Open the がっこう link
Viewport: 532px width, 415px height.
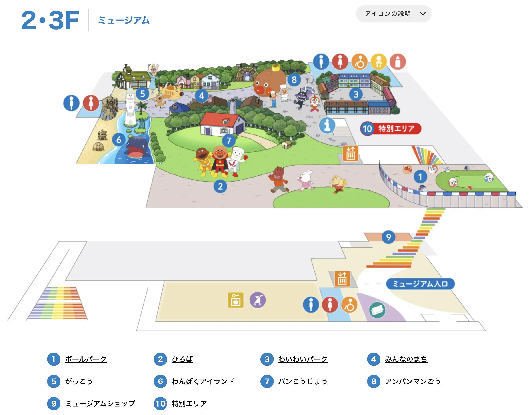(79, 381)
